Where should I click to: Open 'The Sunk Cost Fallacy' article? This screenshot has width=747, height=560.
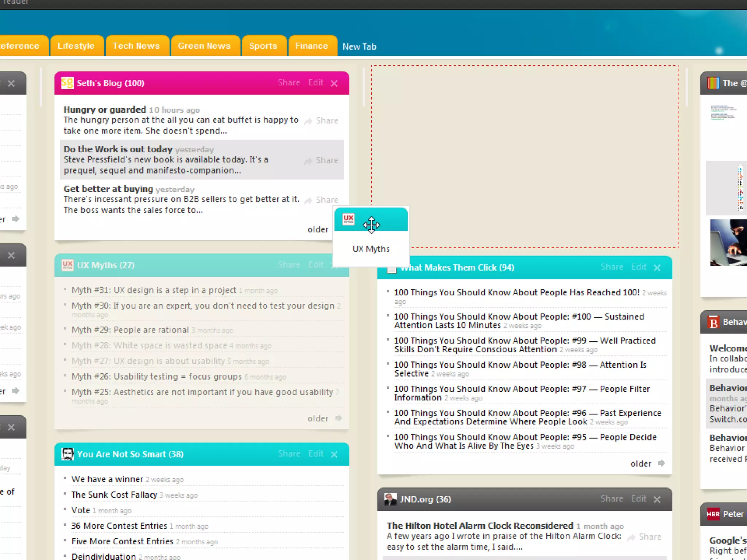pos(114,495)
